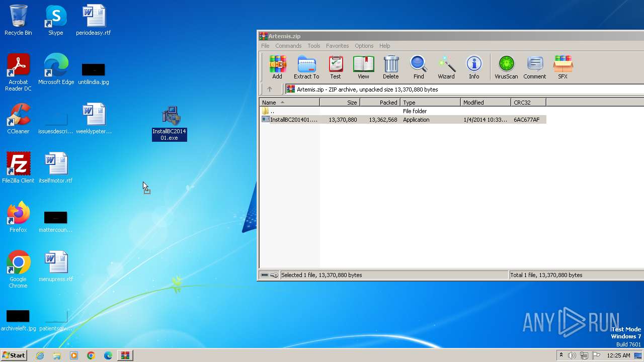The height and width of the screenshot is (362, 644).
Task: Click the volume icon in system tray
Action: point(572,355)
